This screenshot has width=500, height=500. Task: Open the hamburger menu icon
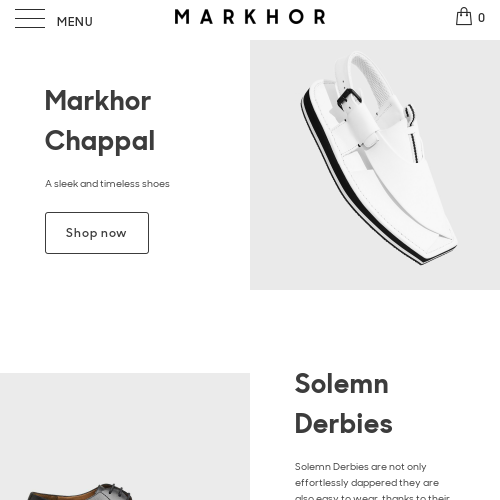pos(30,18)
